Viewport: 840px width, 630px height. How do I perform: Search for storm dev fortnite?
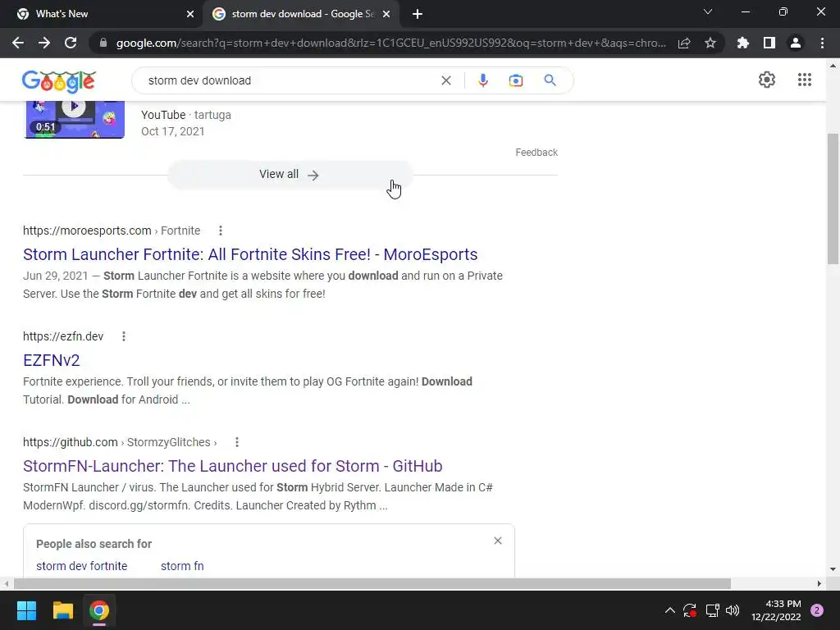coord(82,566)
